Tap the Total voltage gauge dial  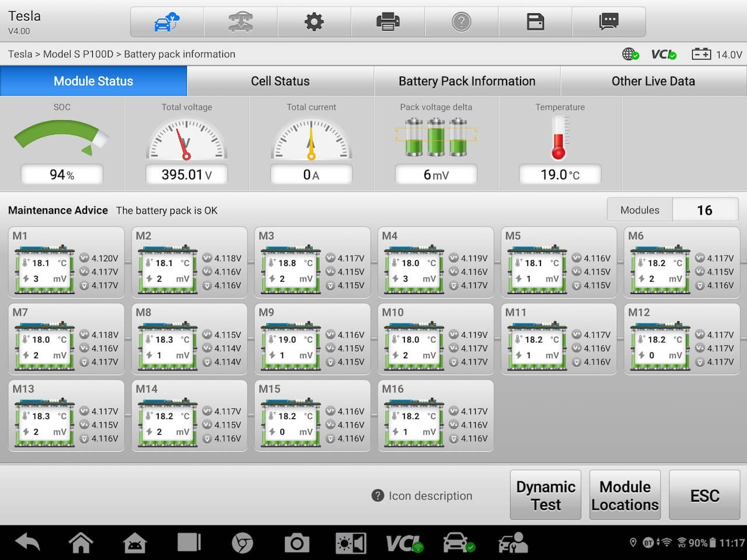(x=187, y=139)
